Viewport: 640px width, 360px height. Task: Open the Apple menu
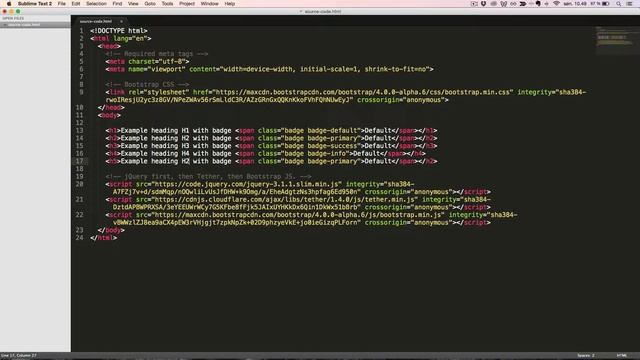click(9, 4)
